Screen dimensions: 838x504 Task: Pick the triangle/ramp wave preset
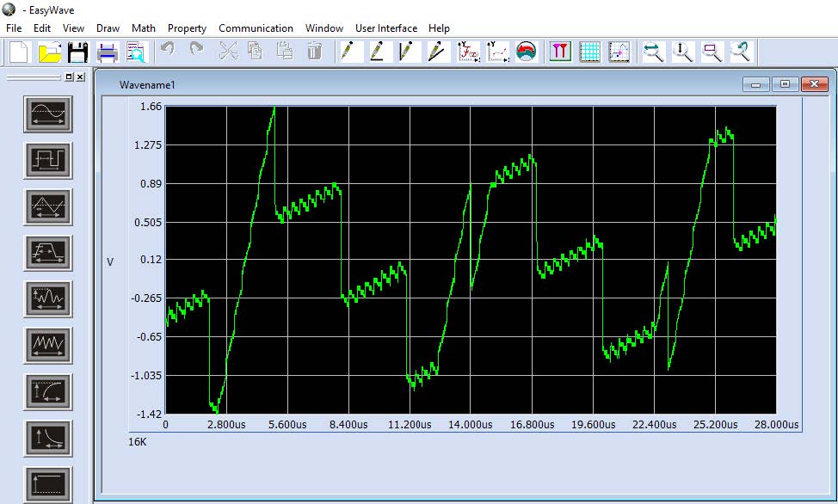pyautogui.click(x=48, y=206)
